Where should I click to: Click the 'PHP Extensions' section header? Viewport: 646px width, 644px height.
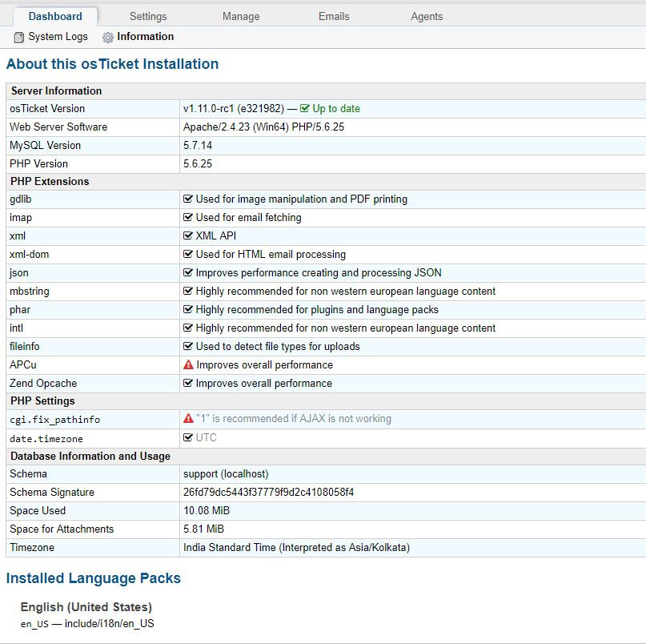tap(50, 181)
